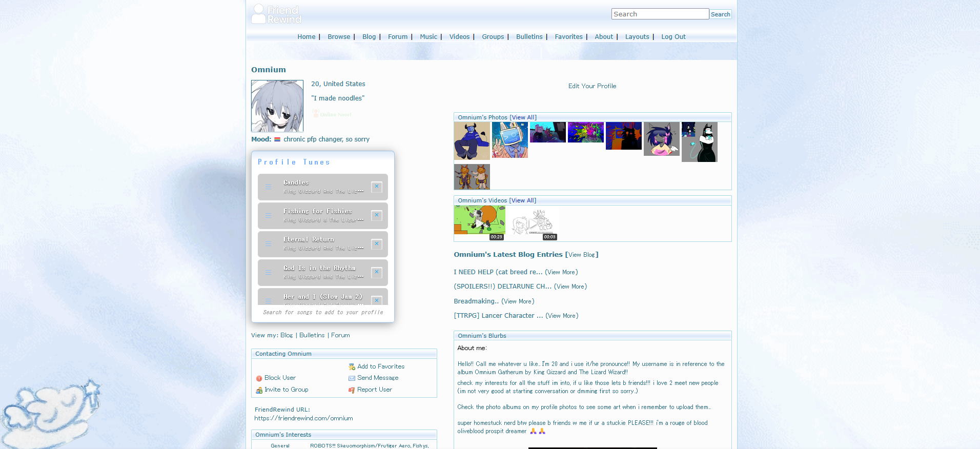980x449 pixels.
Task: Click the Add to Favorites star icon
Action: point(352,367)
